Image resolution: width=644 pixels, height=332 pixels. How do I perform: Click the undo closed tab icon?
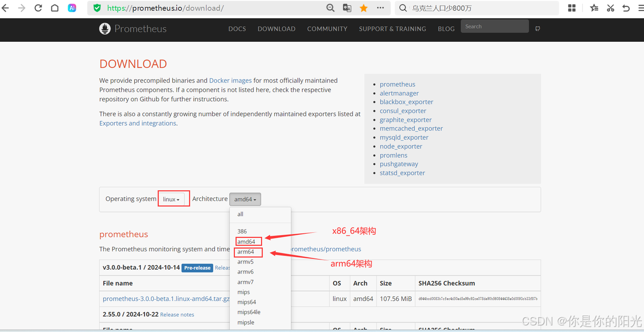tap(626, 8)
